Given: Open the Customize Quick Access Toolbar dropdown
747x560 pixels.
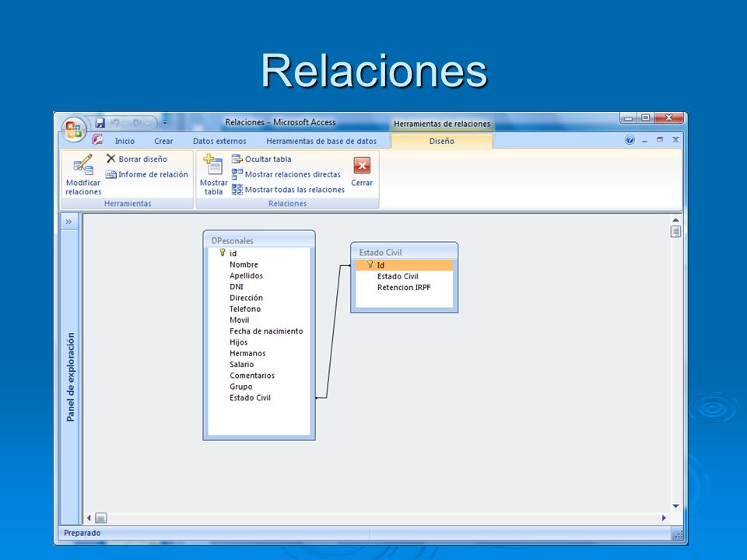Looking at the screenshot, I should pos(165,122).
